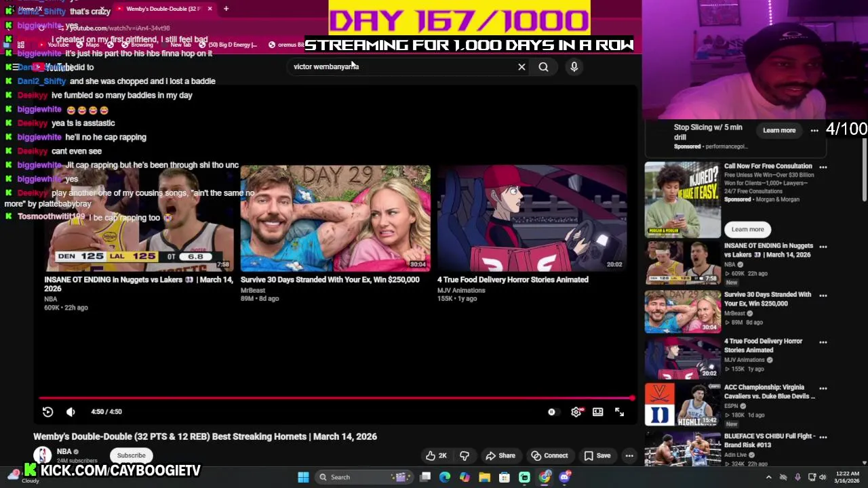This screenshot has height=488, width=868.
Task: Open the NBA channel name link
Action: 64,451
